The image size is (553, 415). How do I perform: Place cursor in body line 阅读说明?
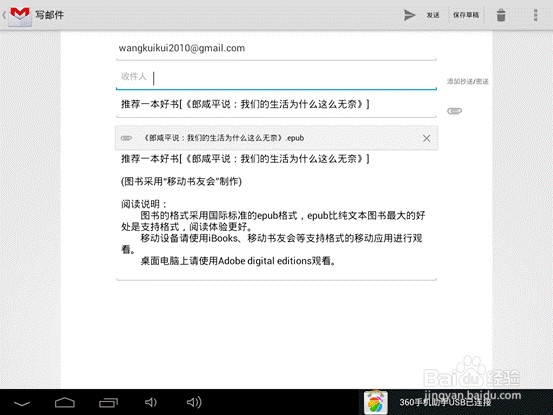pos(144,204)
